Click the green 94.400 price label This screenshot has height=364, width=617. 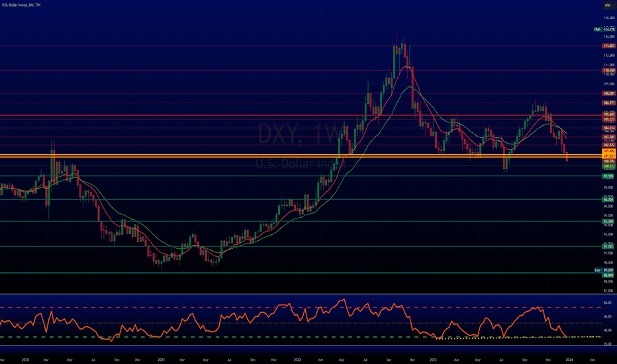[x=609, y=222]
